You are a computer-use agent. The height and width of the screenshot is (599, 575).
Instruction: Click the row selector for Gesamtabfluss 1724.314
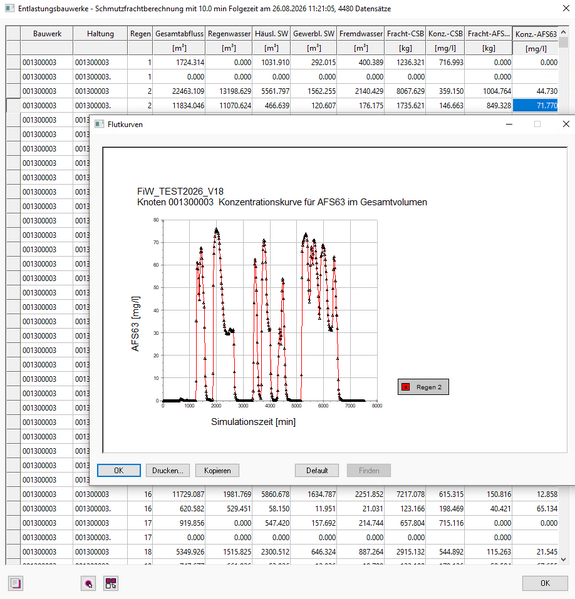[x=13, y=62]
